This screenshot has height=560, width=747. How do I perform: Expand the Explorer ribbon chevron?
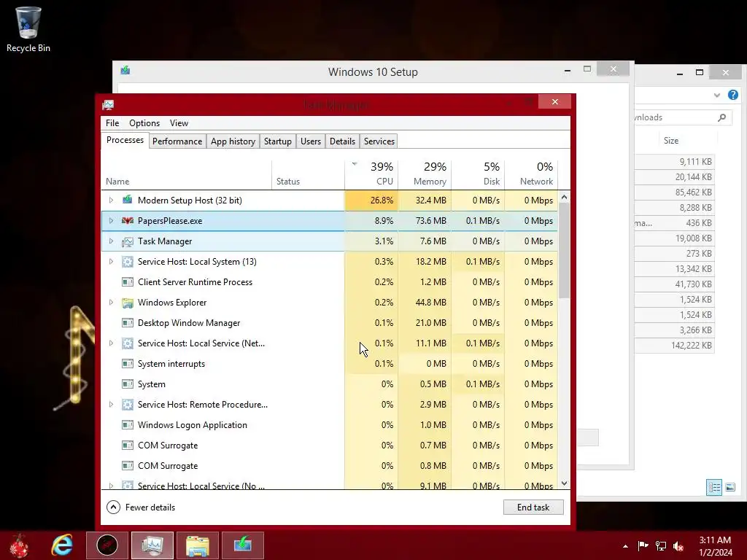tap(717, 96)
